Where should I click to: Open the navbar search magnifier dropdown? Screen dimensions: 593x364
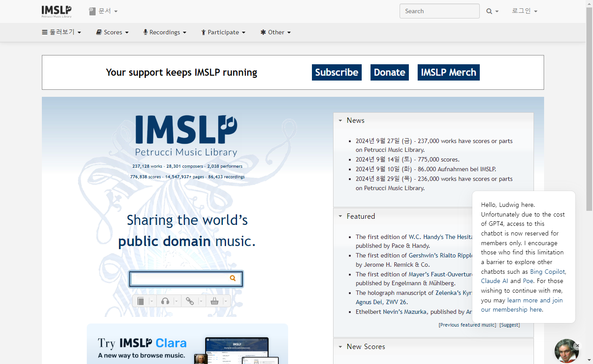493,11
